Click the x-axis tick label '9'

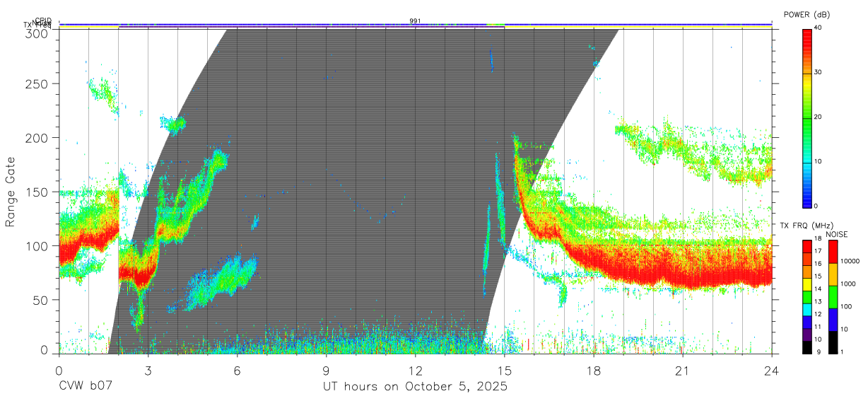[x=326, y=370]
